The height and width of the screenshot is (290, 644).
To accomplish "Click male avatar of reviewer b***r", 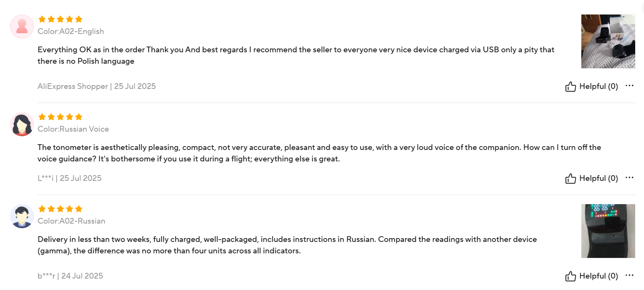I will [22, 216].
